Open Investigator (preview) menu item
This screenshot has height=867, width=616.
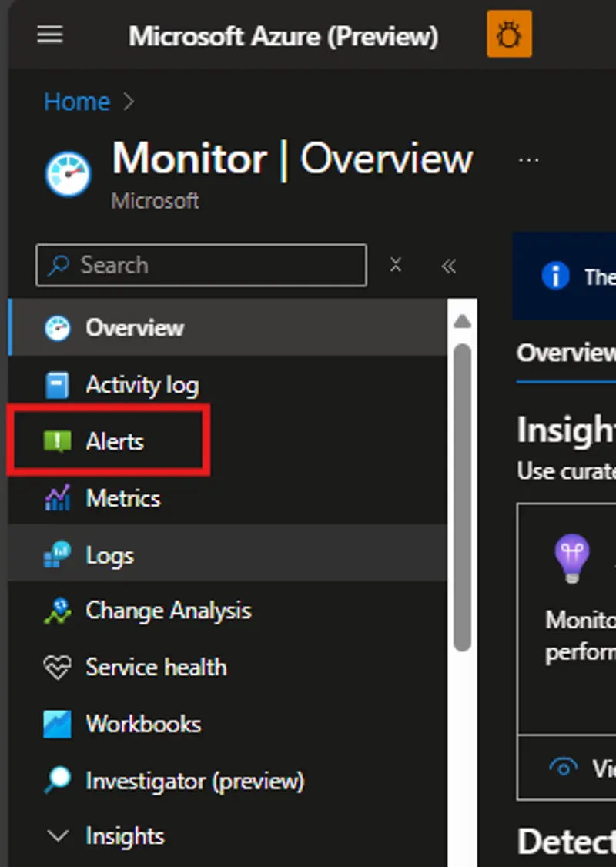(x=228, y=781)
